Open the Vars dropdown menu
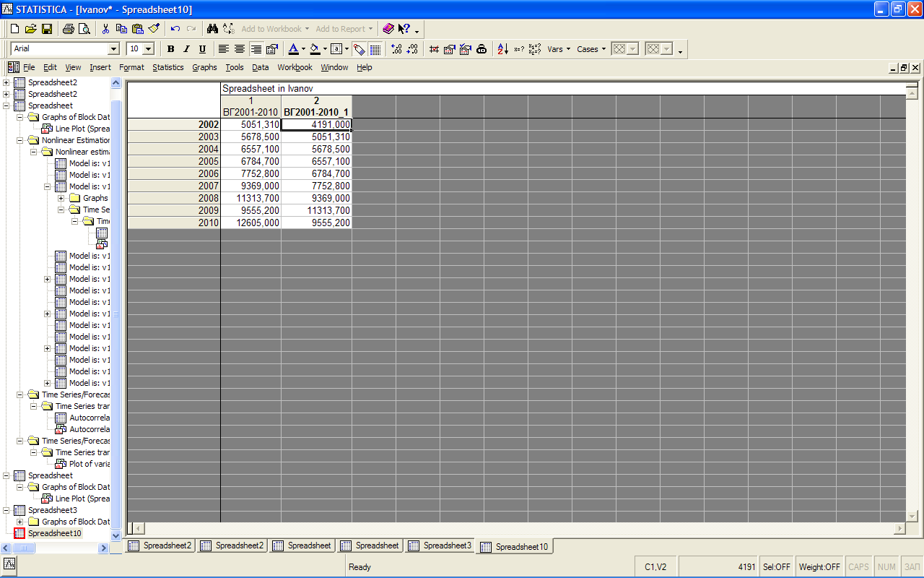 (x=559, y=49)
